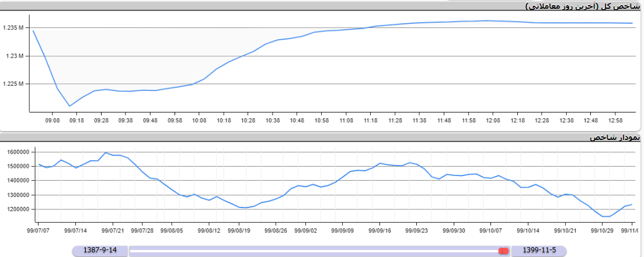Click the 99/10/29 date on lower axis
The width and height of the screenshot is (644, 257).
[x=603, y=230]
